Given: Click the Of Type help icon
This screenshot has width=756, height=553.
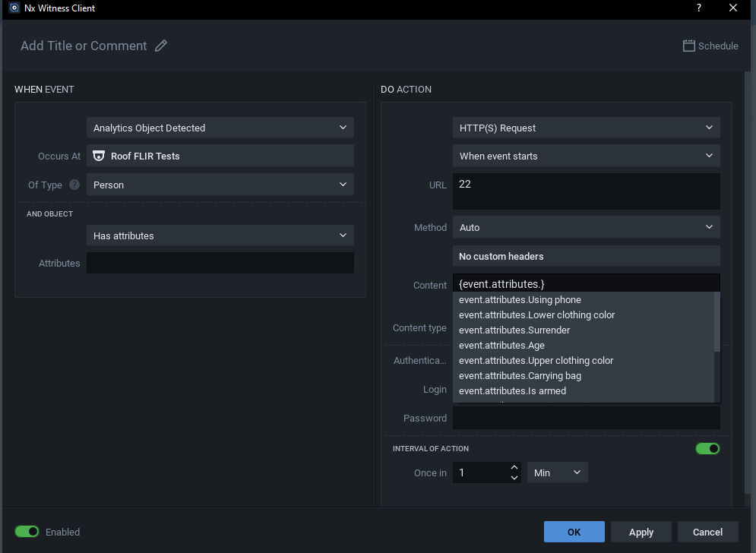Looking at the screenshot, I should pos(74,185).
